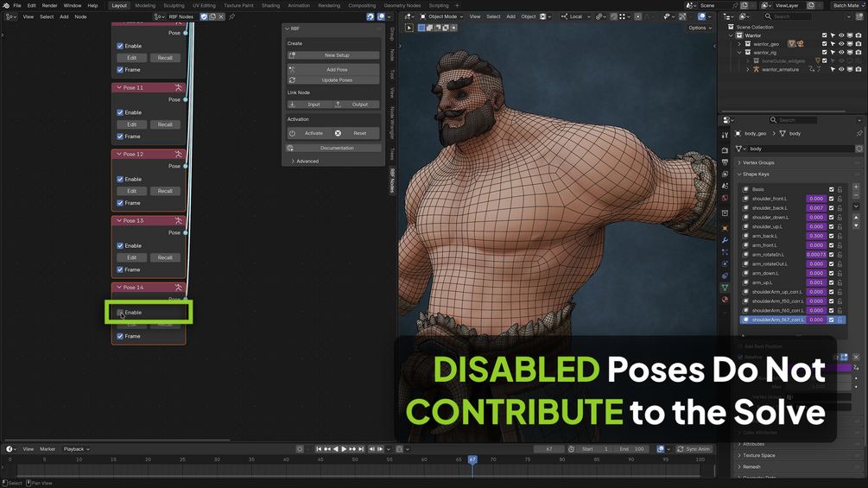Open the Tool properties tab icon
This screenshot has height=488, width=868.
coord(725,135)
